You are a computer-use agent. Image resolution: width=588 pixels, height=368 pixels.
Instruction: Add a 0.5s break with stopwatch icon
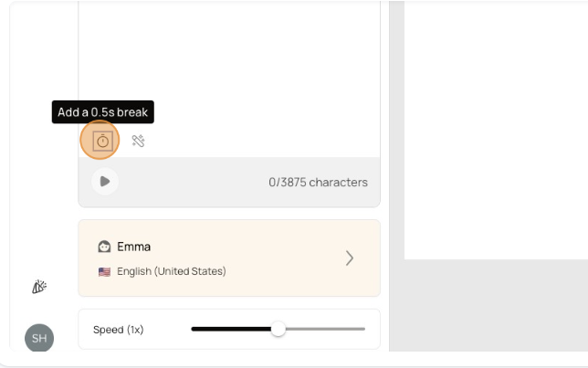point(102,141)
